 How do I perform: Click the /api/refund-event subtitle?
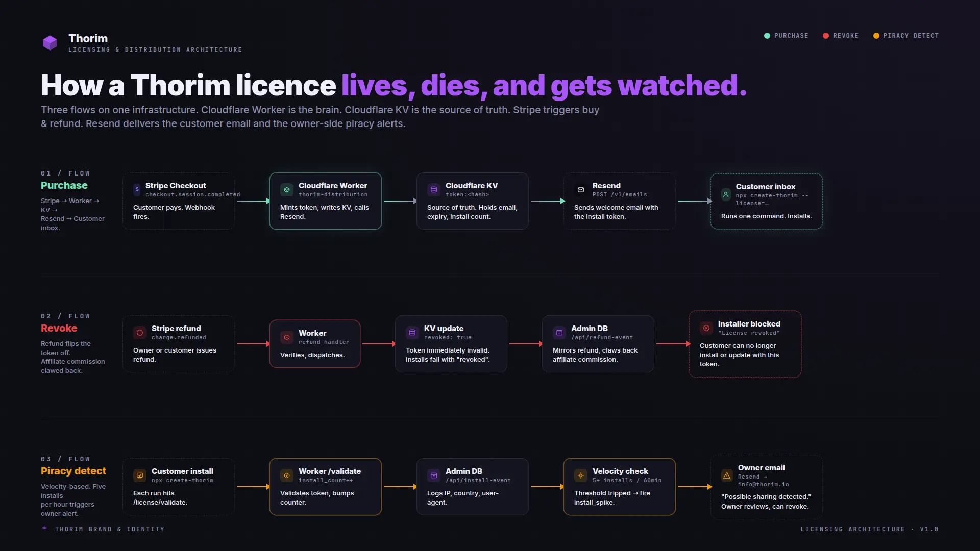click(x=602, y=338)
